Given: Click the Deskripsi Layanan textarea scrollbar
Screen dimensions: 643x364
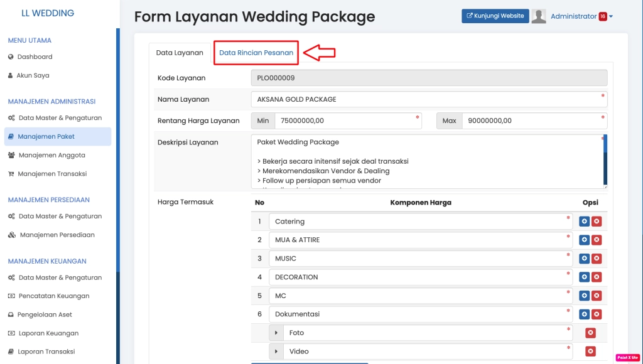Looking at the screenshot, I should click(x=605, y=161).
